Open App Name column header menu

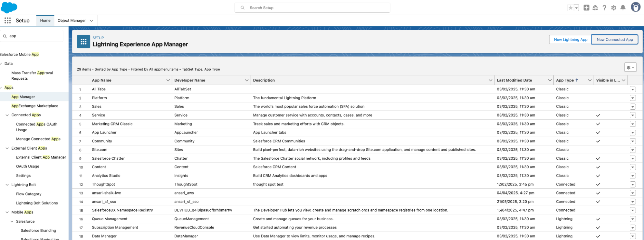168,80
